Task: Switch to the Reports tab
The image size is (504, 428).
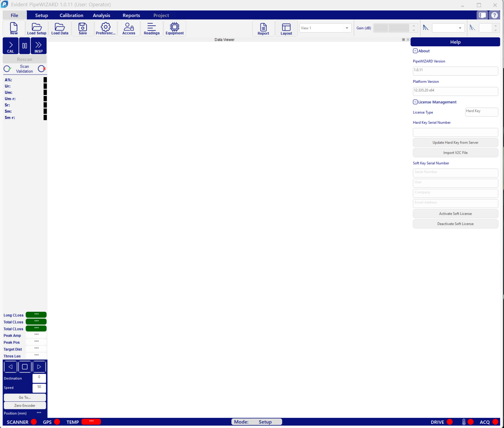Action: [x=131, y=15]
